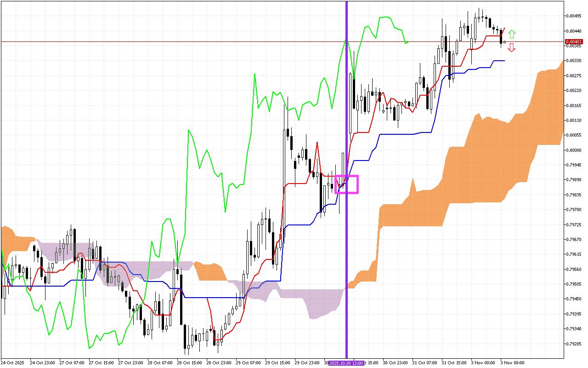Click the 29 Oct 23:00 time axis label

coord(306,363)
